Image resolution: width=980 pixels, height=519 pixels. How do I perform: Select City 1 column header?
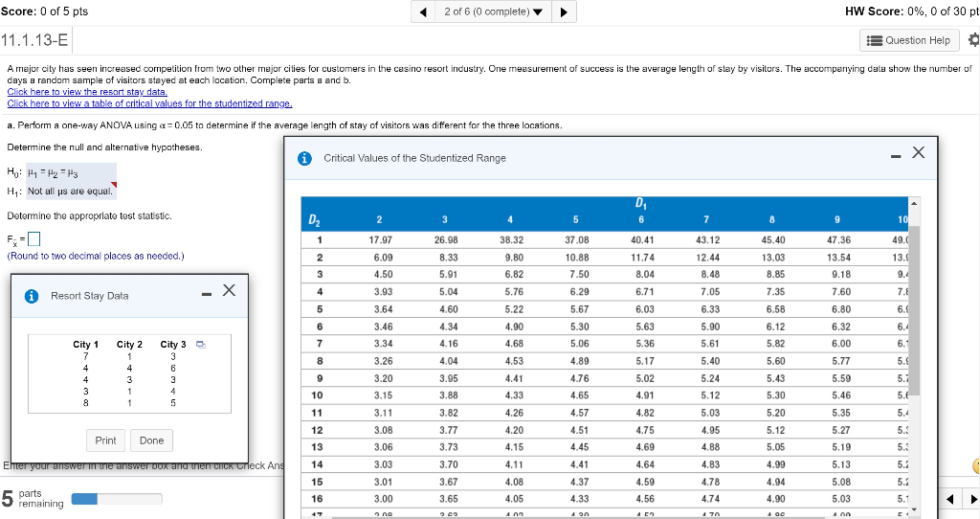[85, 345]
